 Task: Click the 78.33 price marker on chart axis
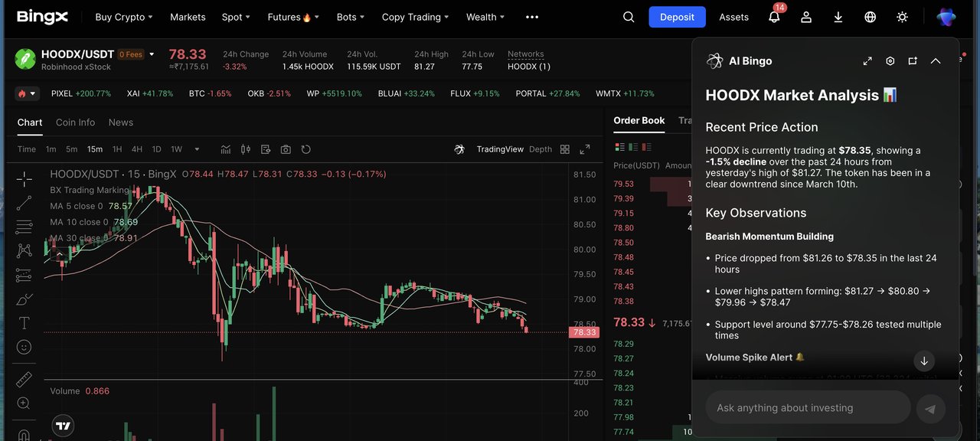583,332
